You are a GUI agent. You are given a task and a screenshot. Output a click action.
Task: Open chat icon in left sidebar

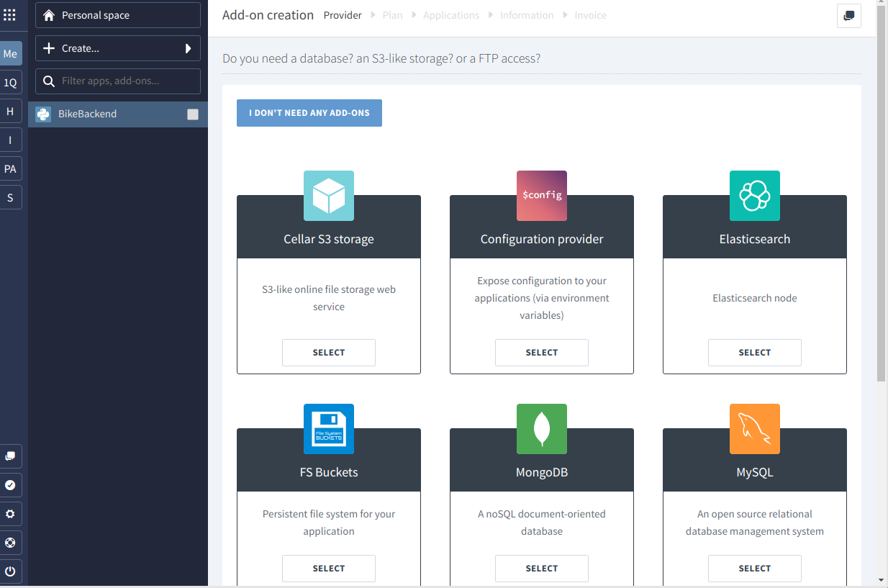pos(10,456)
